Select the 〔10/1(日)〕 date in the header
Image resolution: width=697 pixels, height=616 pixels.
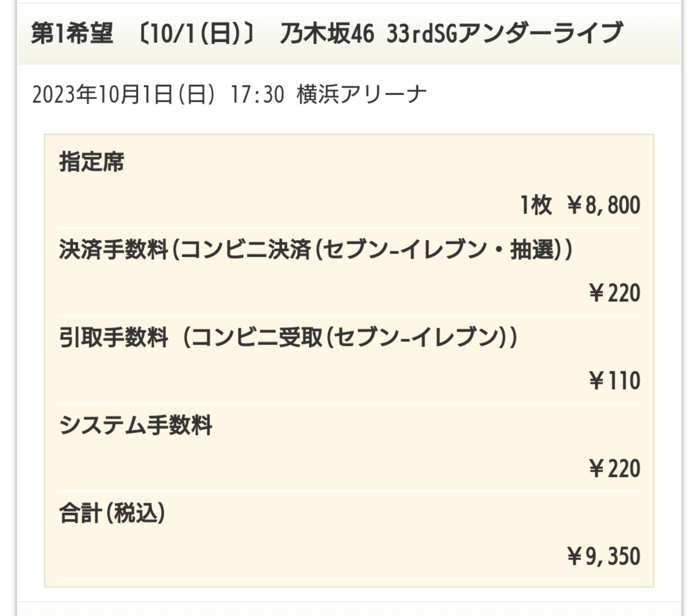click(196, 33)
